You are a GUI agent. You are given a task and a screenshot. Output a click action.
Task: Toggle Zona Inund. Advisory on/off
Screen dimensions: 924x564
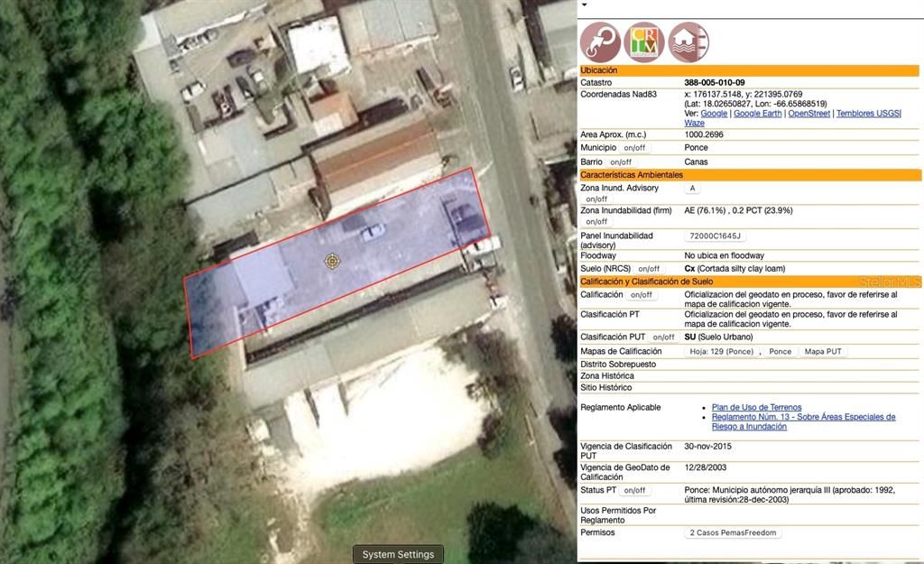coord(596,199)
